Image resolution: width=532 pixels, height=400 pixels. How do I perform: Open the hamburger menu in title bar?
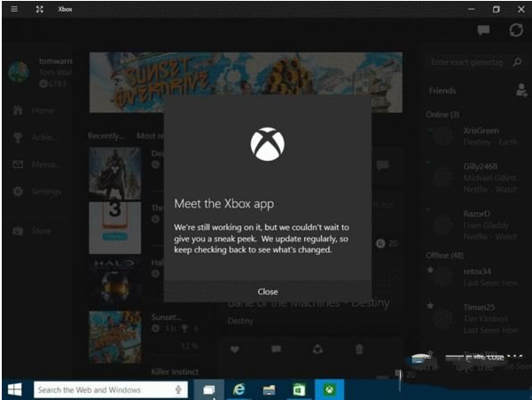point(13,9)
